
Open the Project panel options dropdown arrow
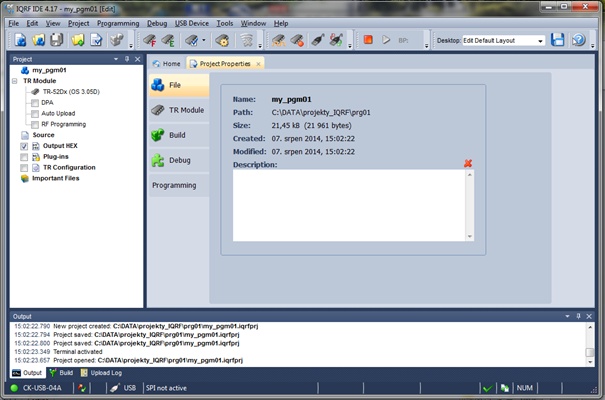pyautogui.click(x=116, y=59)
